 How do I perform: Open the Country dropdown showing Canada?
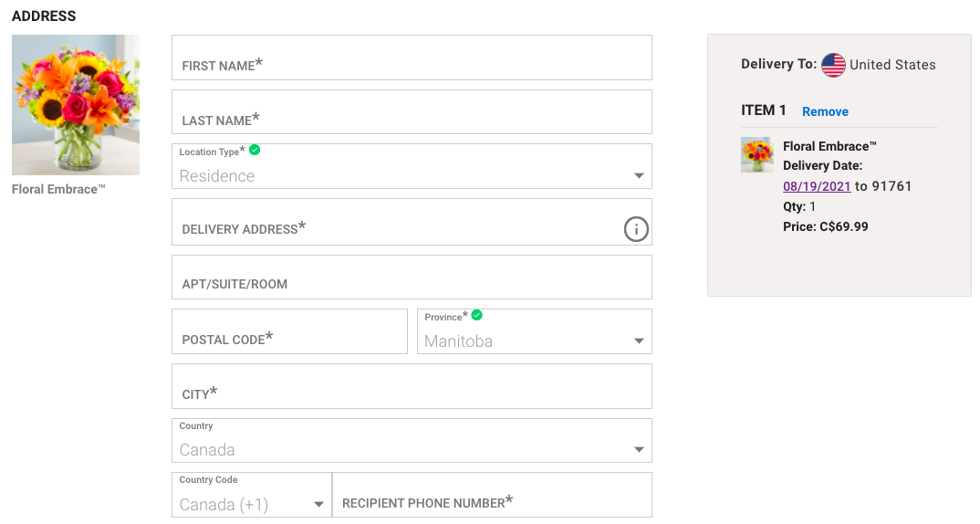412,441
